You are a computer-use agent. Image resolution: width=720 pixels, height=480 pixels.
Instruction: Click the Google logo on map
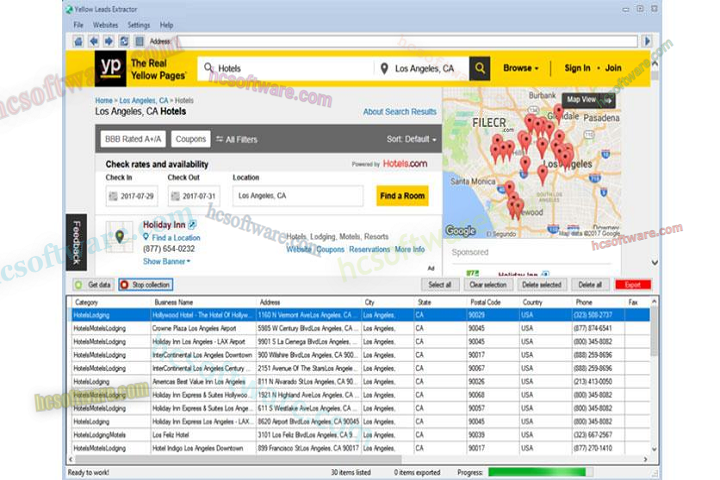pyautogui.click(x=461, y=230)
